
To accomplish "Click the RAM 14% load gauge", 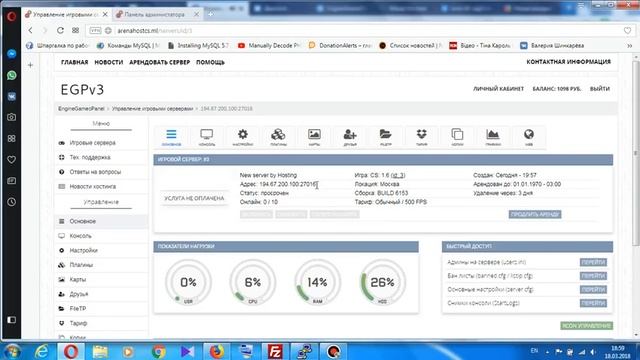I will (317, 283).
